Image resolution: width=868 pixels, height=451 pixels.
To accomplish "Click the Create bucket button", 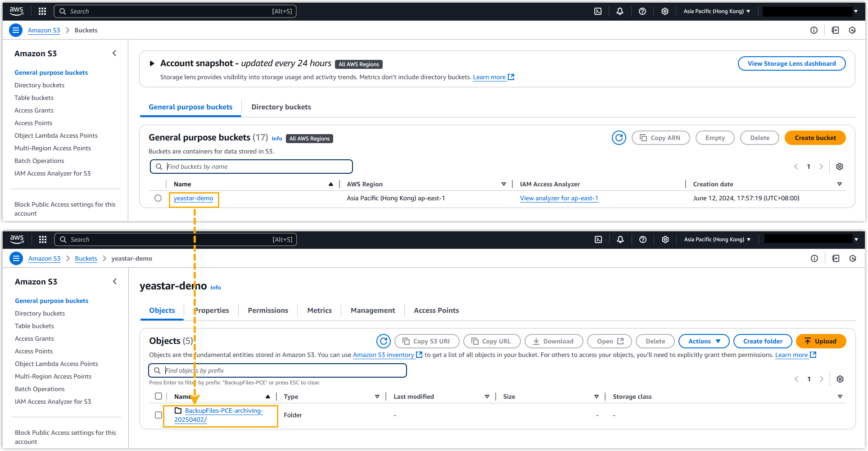I will coord(815,138).
